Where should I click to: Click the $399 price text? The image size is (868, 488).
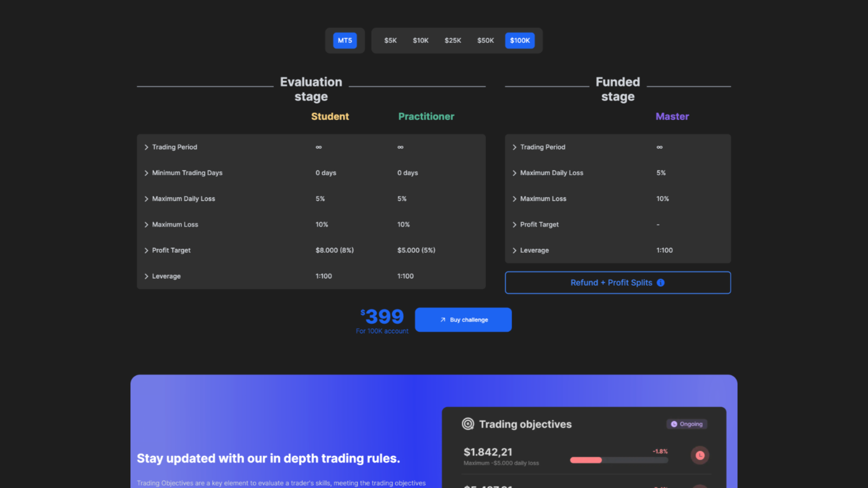coord(382,316)
